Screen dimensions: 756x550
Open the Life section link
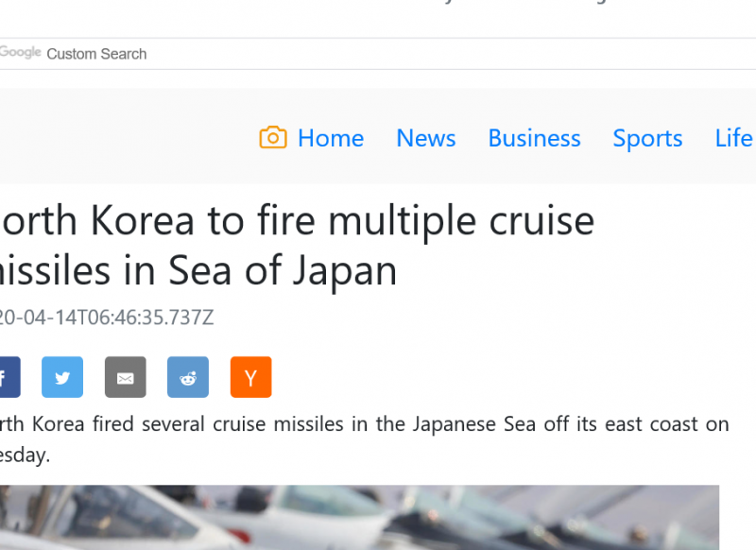(733, 138)
